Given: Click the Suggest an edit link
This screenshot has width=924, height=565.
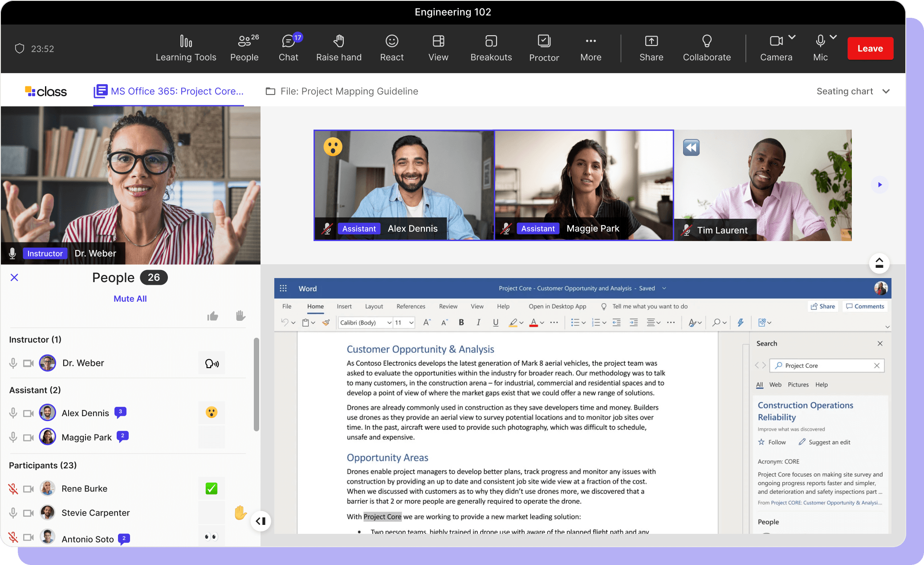Looking at the screenshot, I should pos(824,442).
